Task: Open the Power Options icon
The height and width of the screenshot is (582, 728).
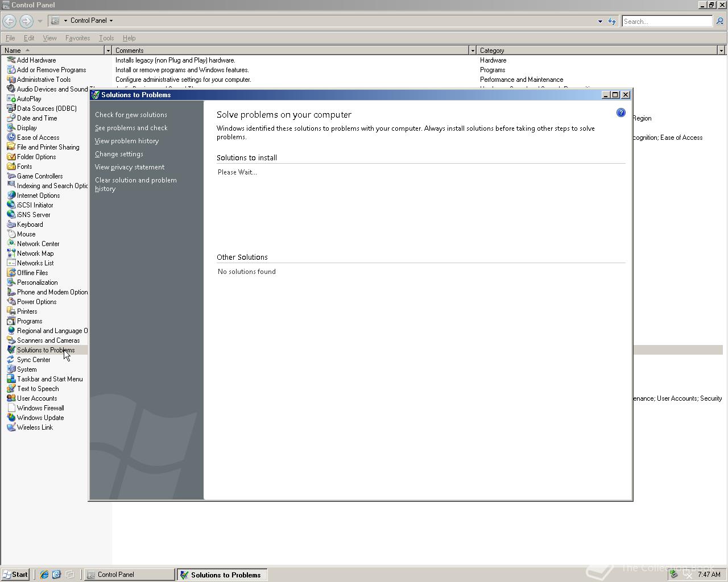Action: (x=11, y=301)
